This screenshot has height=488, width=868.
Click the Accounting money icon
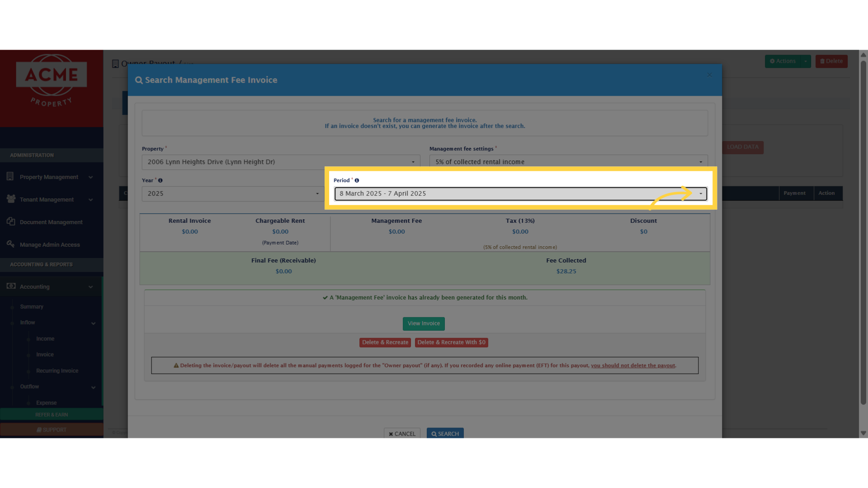tap(11, 286)
